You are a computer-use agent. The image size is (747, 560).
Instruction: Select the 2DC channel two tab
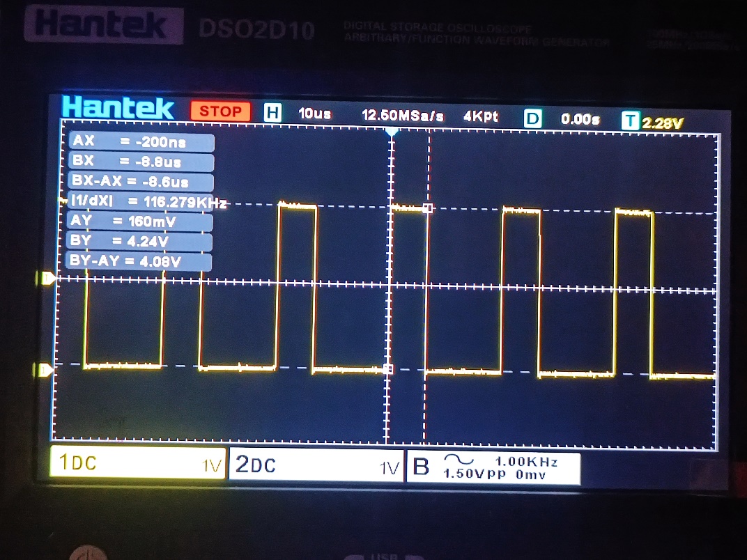click(316, 465)
